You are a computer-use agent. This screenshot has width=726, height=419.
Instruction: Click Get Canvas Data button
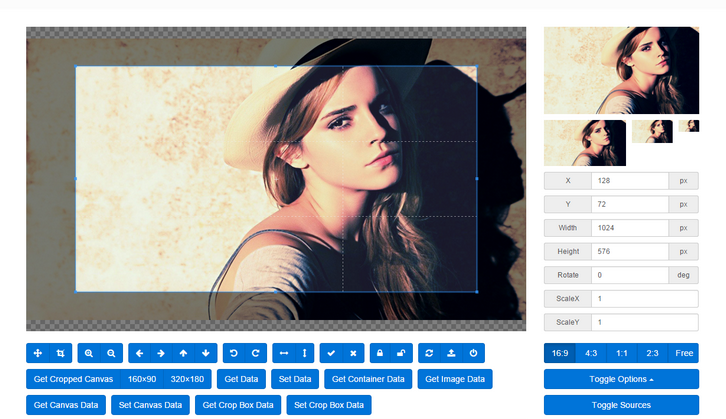click(66, 405)
